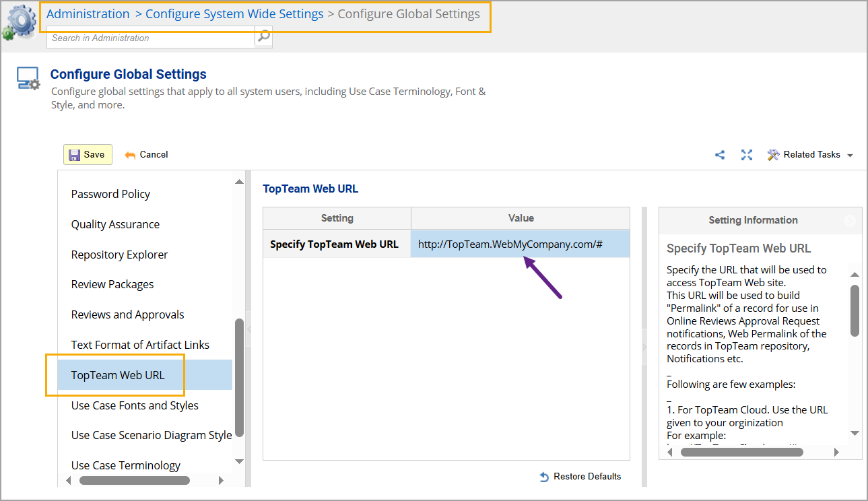
Task: Click the Related Tasks tools icon
Action: (773, 155)
